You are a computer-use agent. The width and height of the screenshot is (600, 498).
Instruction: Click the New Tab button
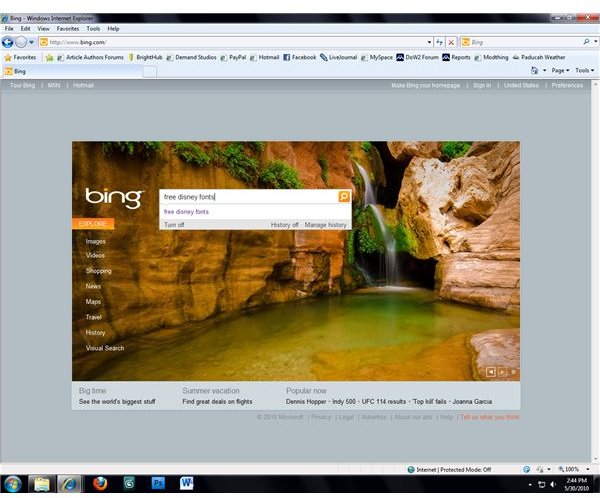150,72
